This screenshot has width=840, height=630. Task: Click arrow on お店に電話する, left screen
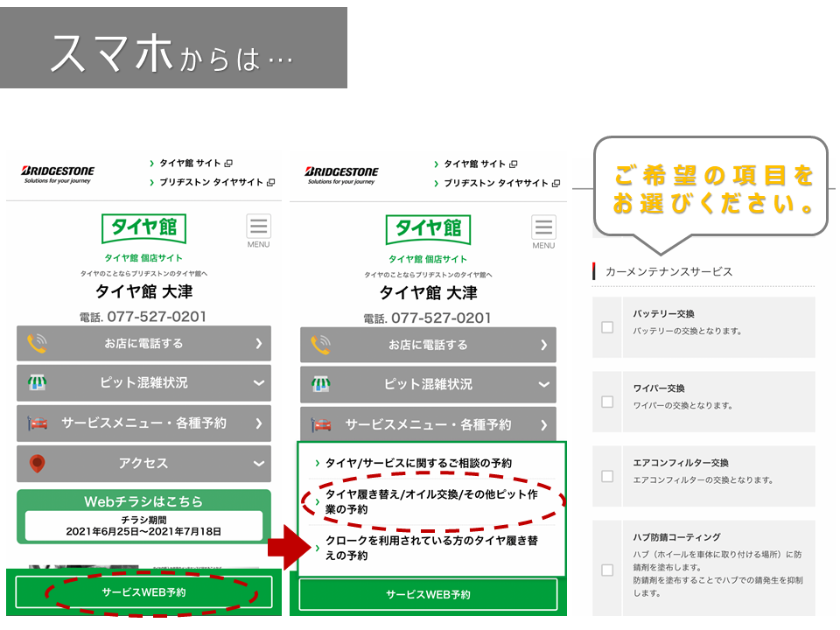[259, 343]
